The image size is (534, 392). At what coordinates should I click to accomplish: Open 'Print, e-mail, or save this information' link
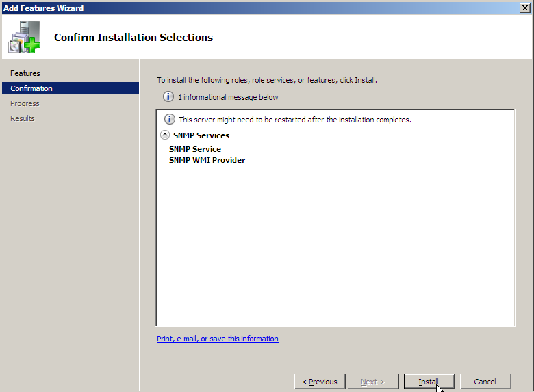coord(218,339)
